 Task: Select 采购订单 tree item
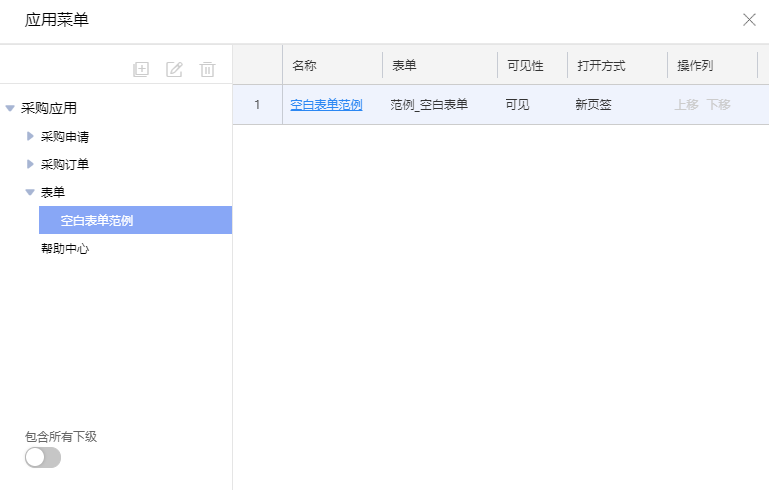(65, 164)
